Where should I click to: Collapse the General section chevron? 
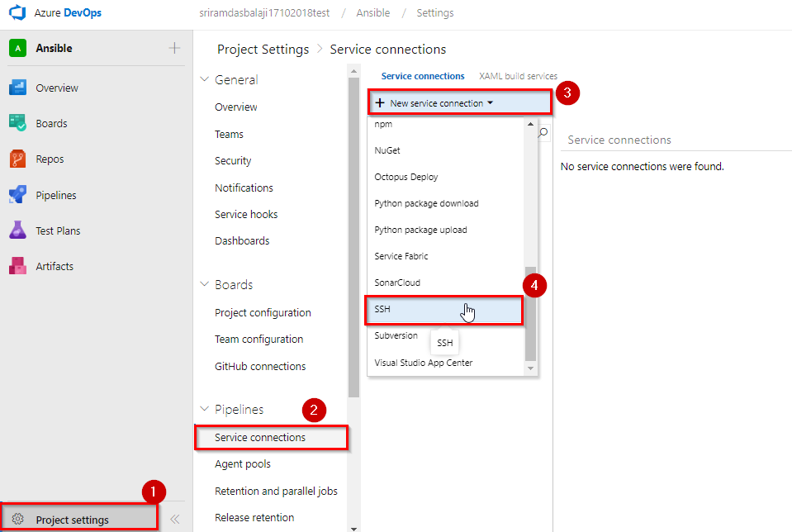click(x=205, y=79)
